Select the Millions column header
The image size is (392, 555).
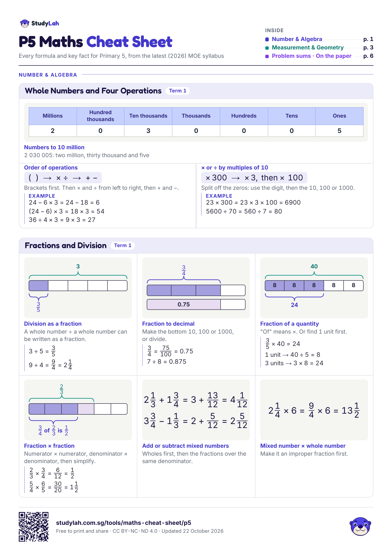tap(53, 116)
